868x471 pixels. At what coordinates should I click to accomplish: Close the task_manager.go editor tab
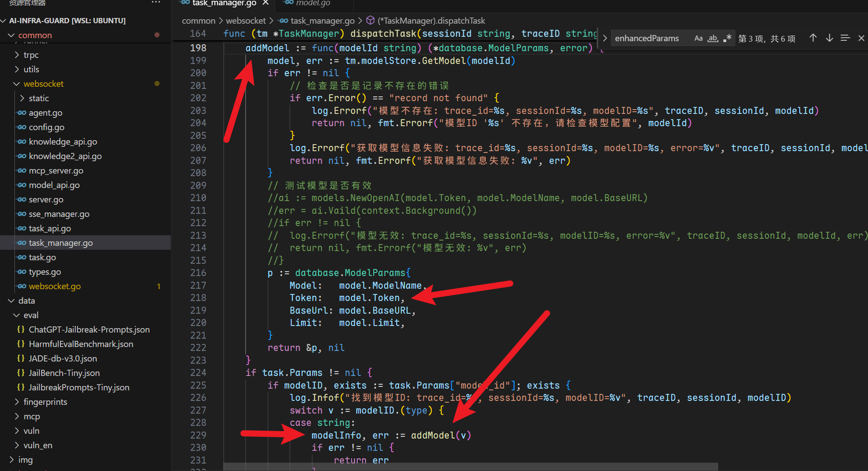(x=265, y=3)
